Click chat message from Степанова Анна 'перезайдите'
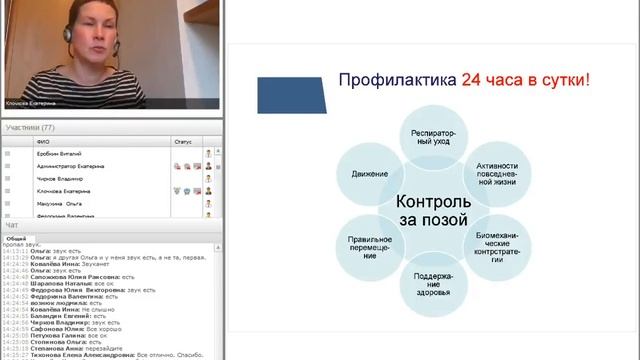Viewport: 640px width, 360px height. click(62, 349)
